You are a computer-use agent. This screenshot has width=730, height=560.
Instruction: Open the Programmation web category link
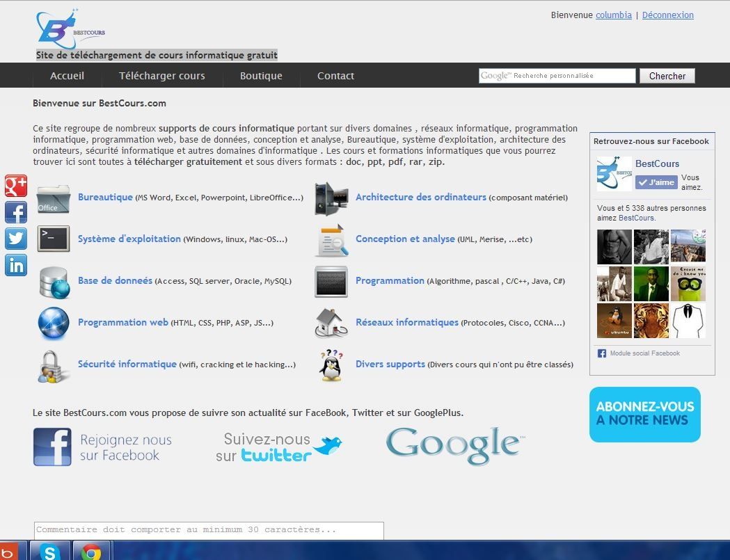(x=123, y=323)
